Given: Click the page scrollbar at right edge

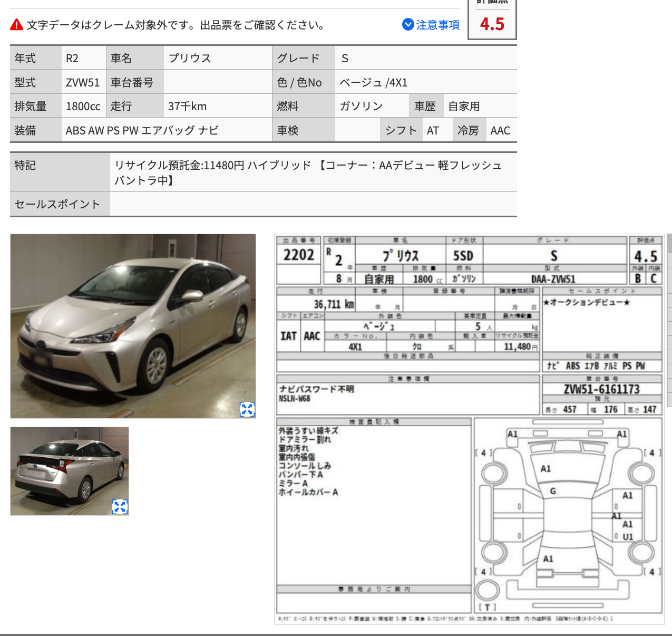Looking at the screenshot, I should 669,320.
